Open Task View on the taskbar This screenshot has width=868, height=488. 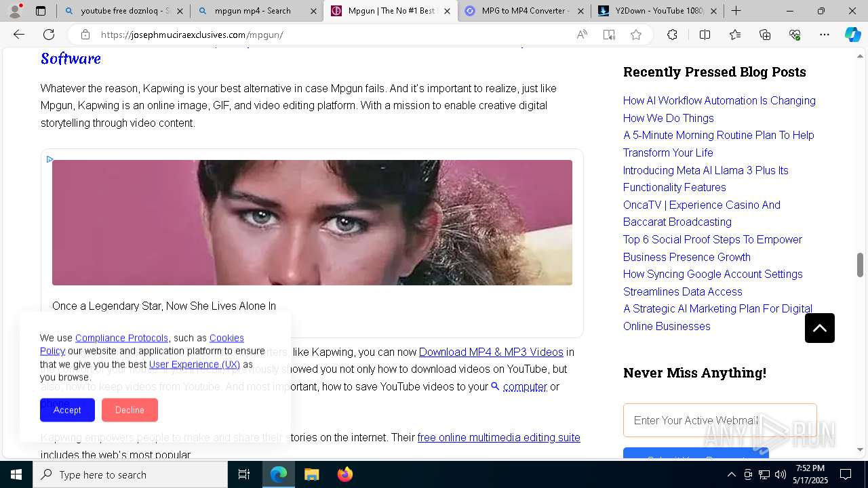244,474
